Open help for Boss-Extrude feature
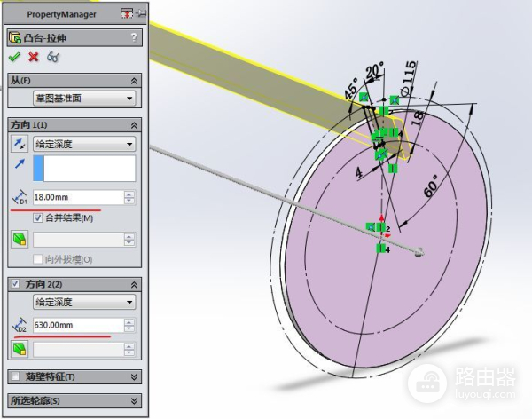 coord(134,37)
